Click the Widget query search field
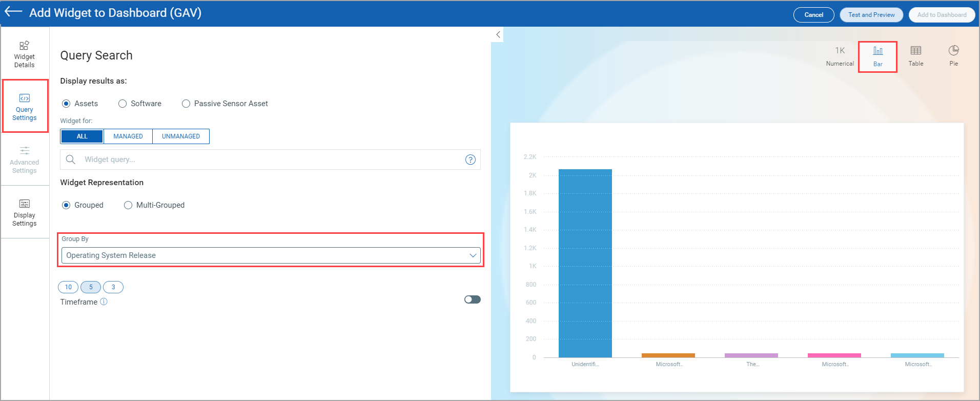This screenshot has width=980, height=401. click(270, 159)
